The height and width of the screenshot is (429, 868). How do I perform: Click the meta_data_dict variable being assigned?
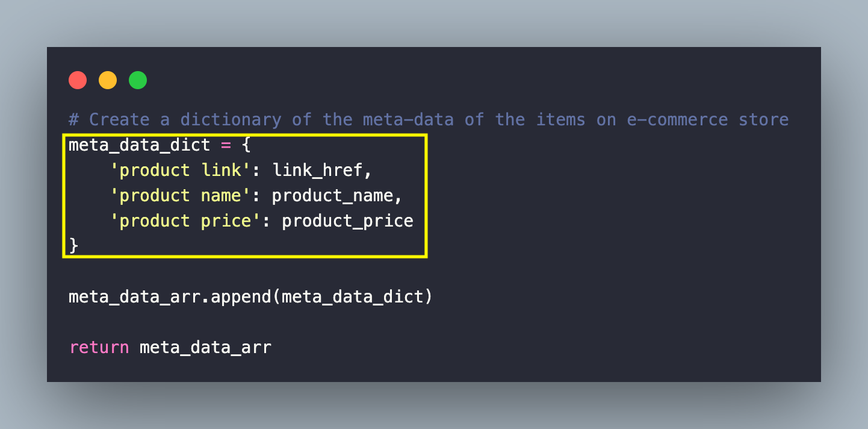click(x=139, y=145)
